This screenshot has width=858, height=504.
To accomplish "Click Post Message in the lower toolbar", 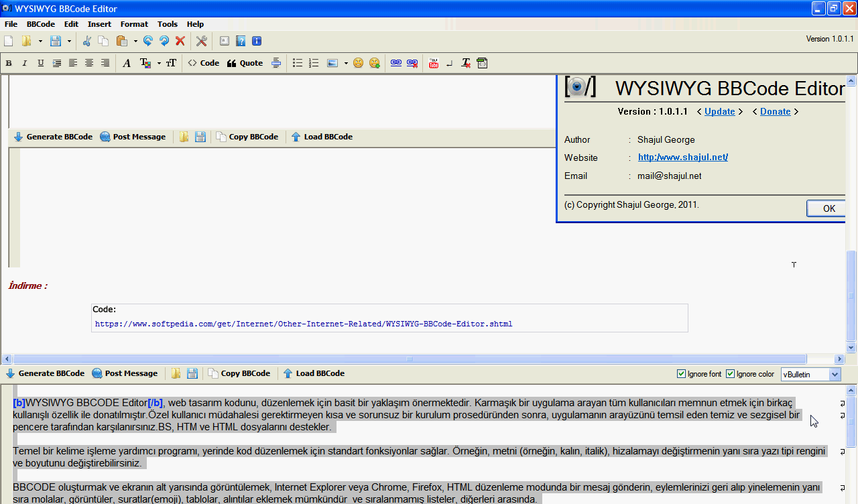I will 125,373.
